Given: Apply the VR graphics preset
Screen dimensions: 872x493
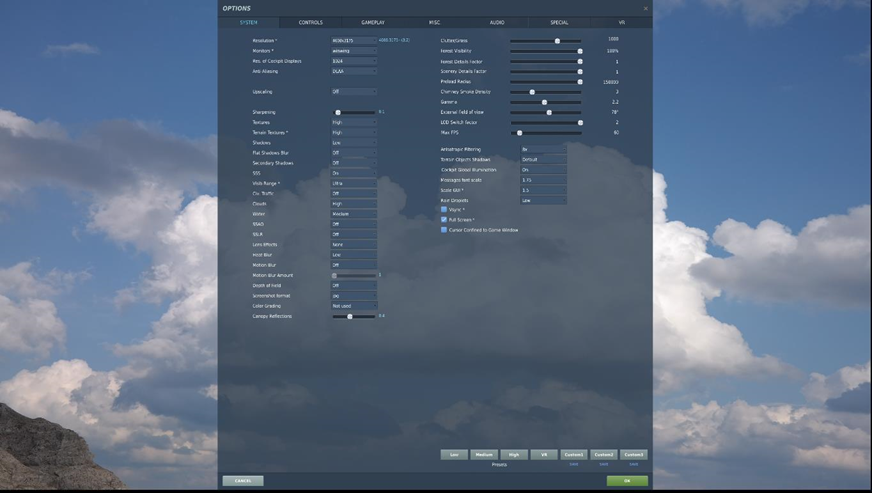Looking at the screenshot, I should point(544,455).
